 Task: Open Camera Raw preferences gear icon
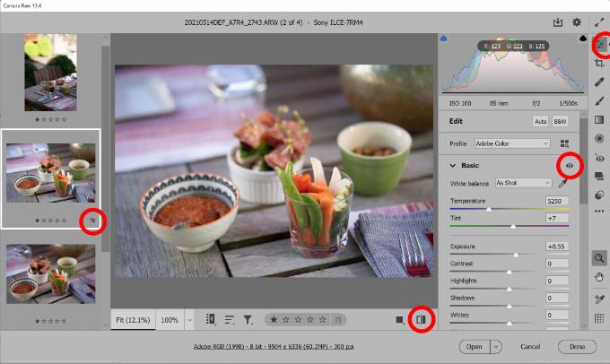click(x=577, y=22)
